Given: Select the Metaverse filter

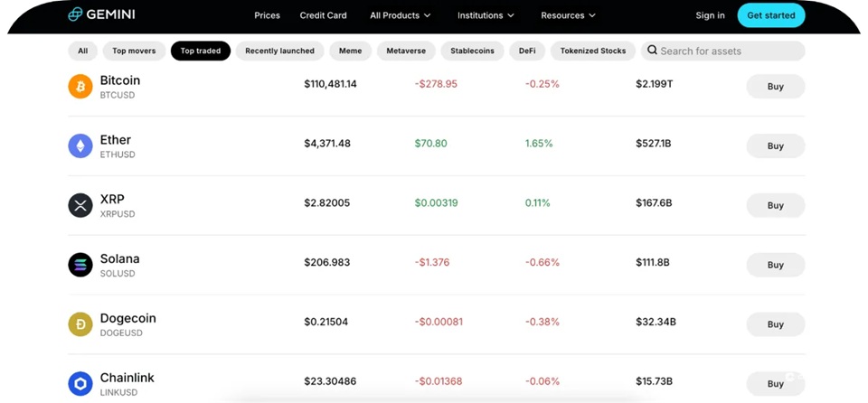Looking at the screenshot, I should [x=406, y=51].
